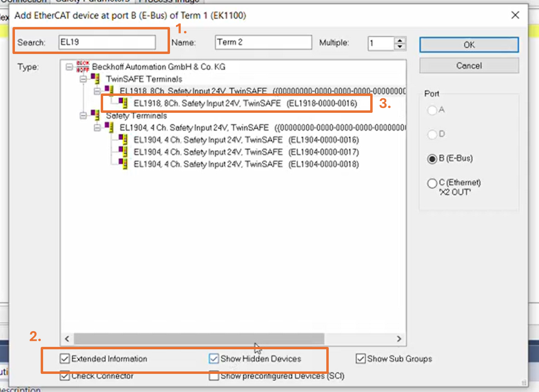The height and width of the screenshot is (392, 539).
Task: Collapse the Beckhoff Automation tree node
Action: click(x=69, y=67)
